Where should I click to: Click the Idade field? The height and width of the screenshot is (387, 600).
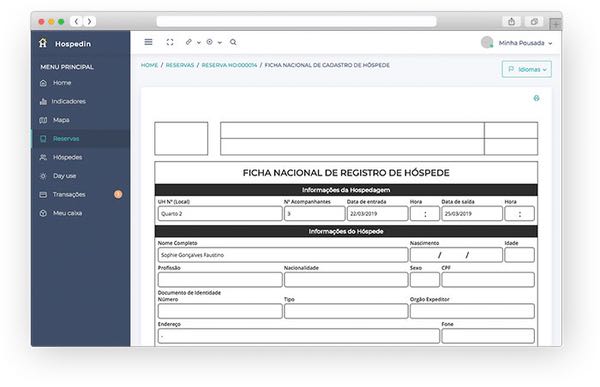click(519, 255)
